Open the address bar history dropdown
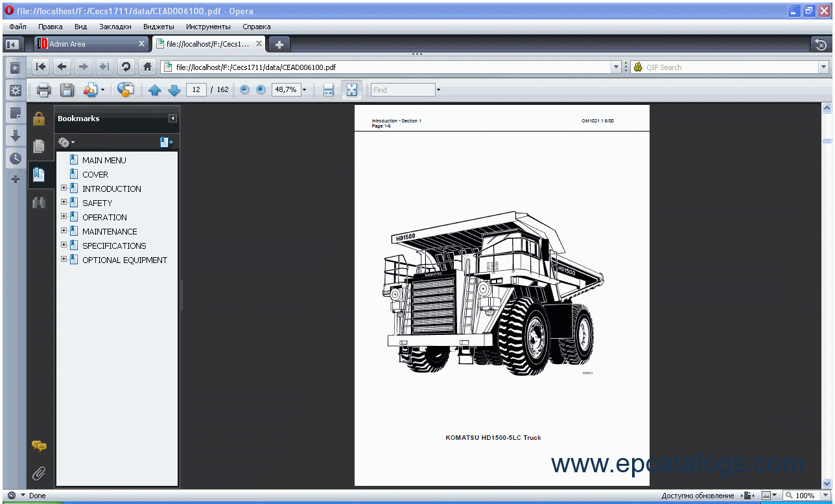The height and width of the screenshot is (504, 835). click(617, 67)
